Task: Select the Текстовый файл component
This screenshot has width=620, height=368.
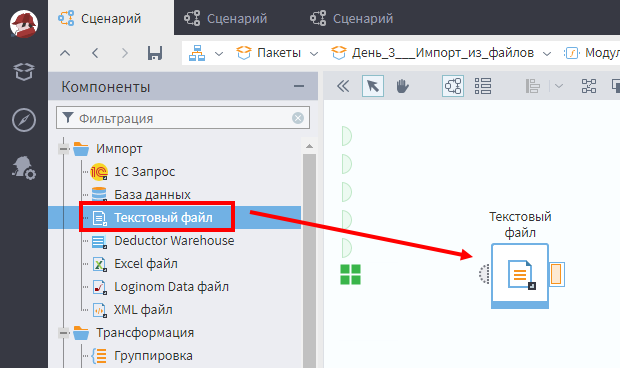Action: [x=163, y=218]
